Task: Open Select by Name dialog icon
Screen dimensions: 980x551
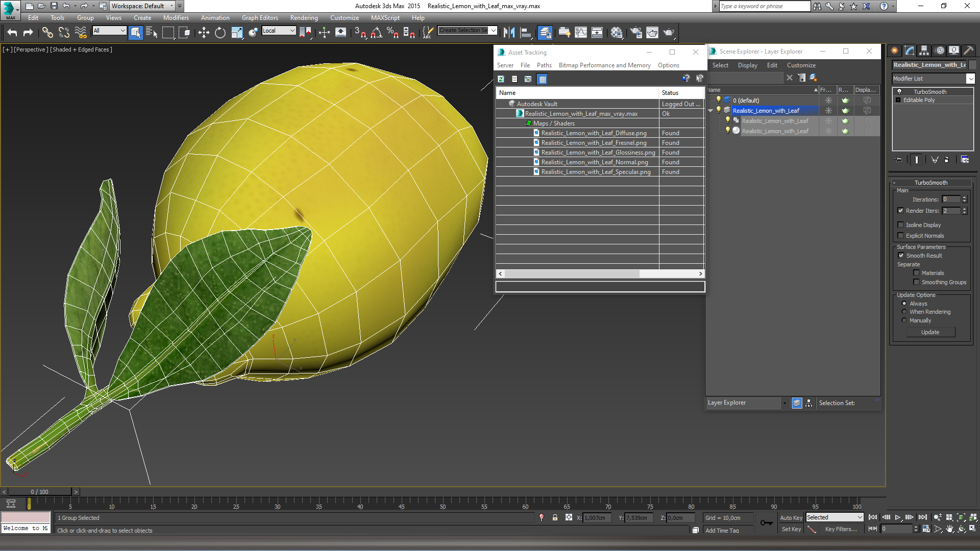Action: (152, 33)
